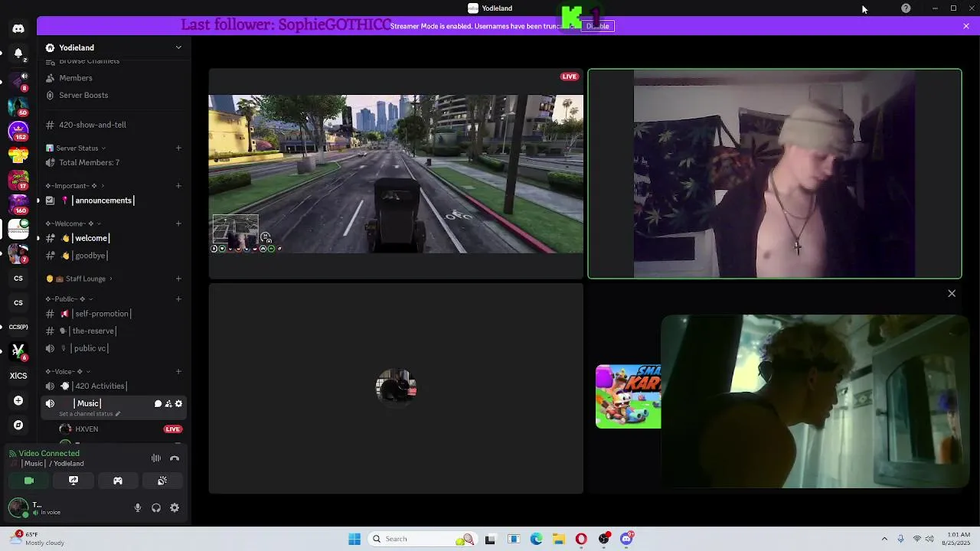This screenshot has width=980, height=551.
Task: Collapse the Voice category
Action: point(69,372)
